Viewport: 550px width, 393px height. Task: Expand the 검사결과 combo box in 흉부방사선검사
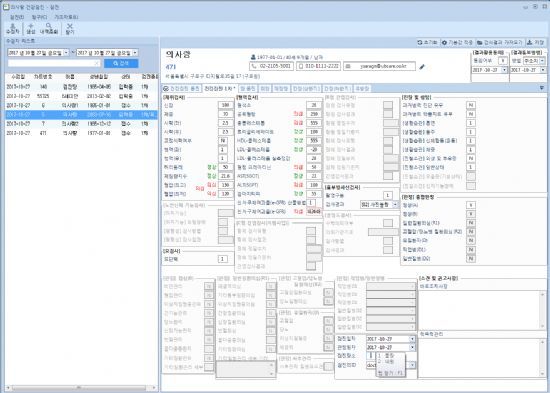pos(395,204)
